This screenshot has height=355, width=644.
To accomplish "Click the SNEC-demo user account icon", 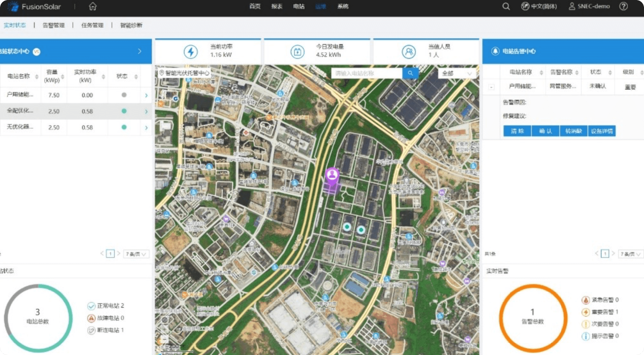I will coord(572,6).
